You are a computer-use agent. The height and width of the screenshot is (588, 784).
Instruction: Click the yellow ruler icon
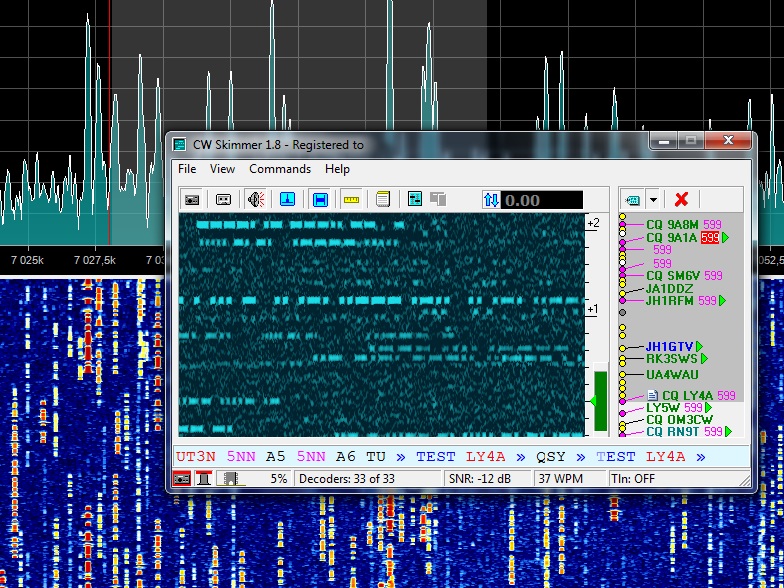click(x=352, y=200)
